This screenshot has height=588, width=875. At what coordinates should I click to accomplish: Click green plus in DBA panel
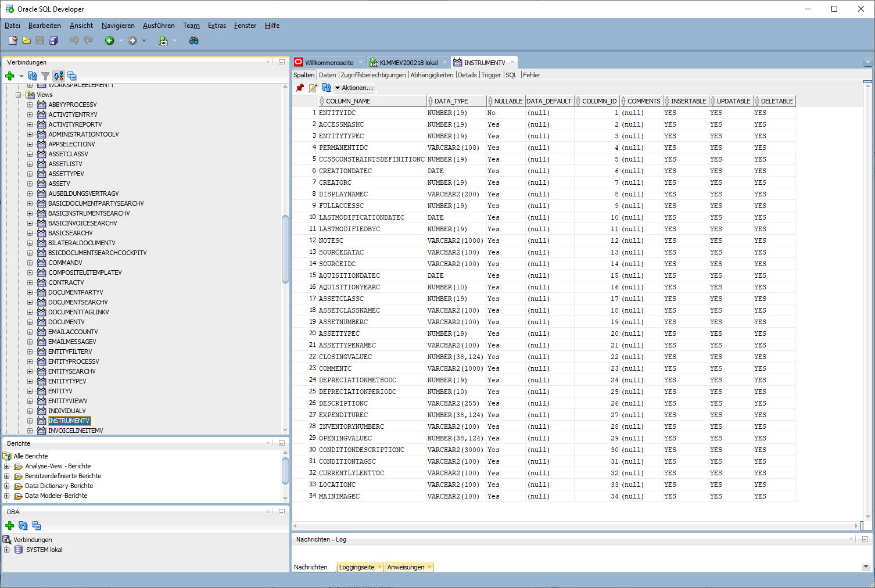(10, 526)
